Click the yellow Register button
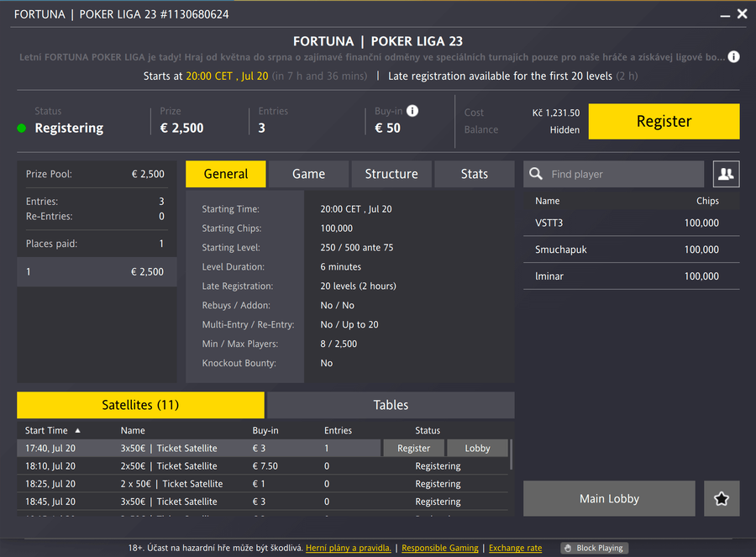 [x=664, y=122]
